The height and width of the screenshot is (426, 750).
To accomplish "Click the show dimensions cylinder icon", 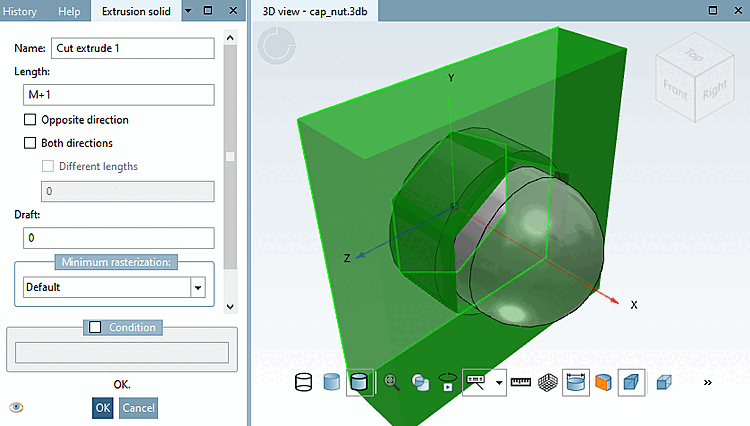I will click(x=576, y=382).
